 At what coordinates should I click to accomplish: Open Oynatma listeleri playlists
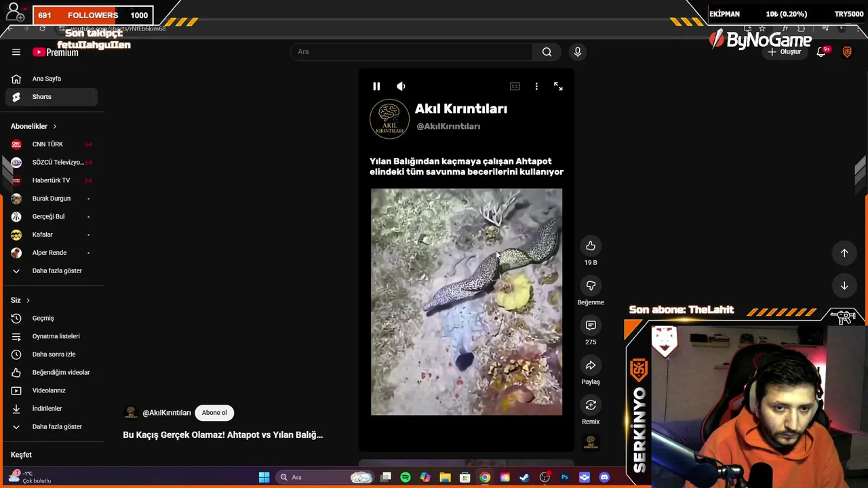[52, 336]
